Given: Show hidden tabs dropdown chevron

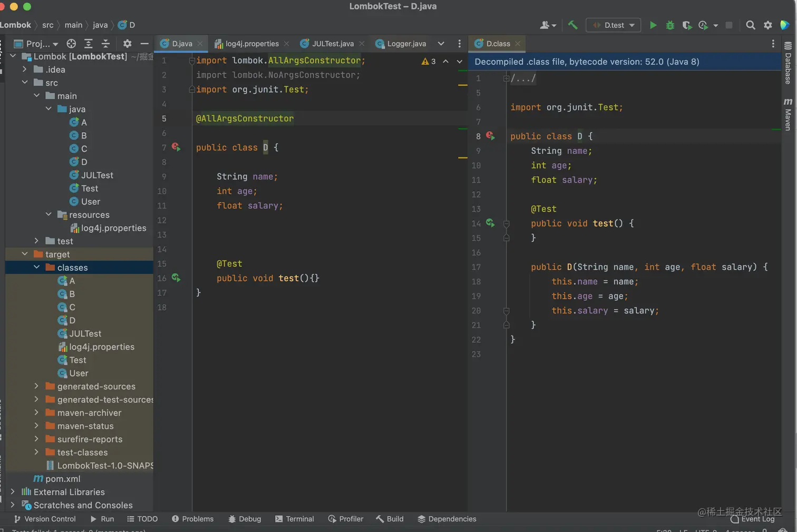Looking at the screenshot, I should 441,44.
